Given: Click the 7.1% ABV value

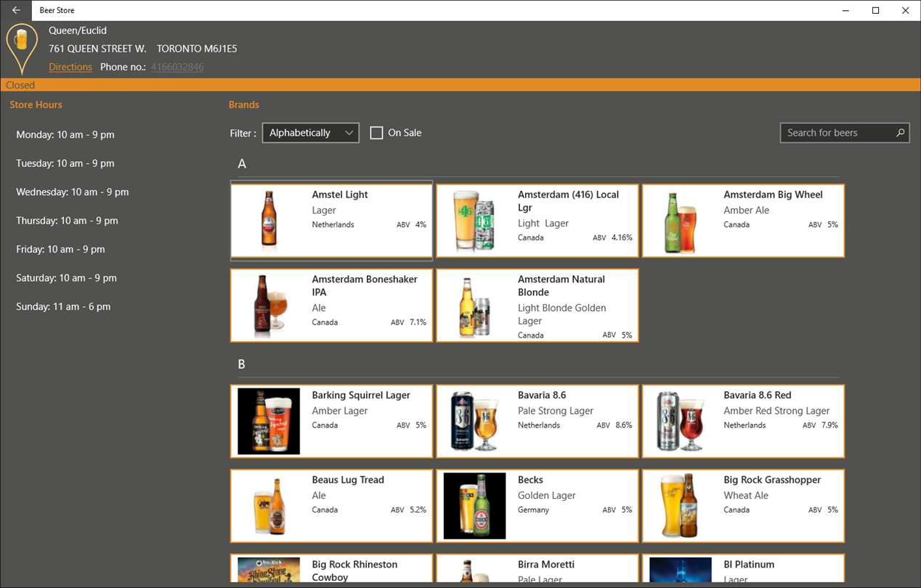Looking at the screenshot, I should 418,322.
